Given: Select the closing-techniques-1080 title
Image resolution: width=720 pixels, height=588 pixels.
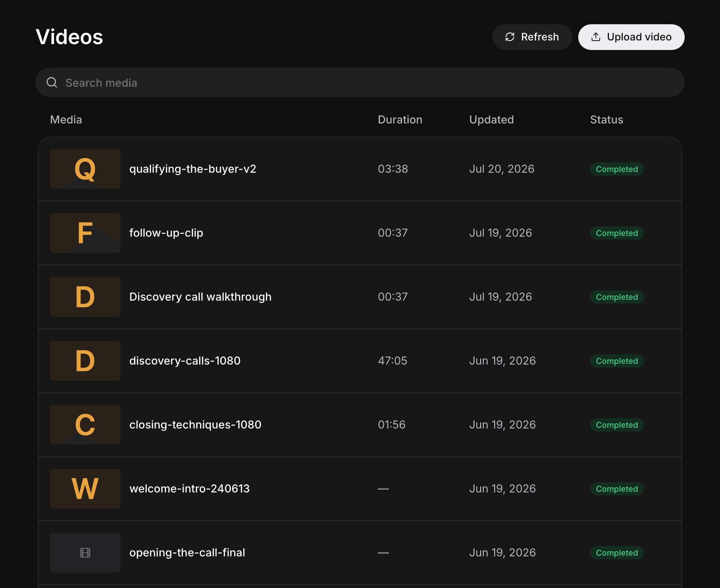Looking at the screenshot, I should pyautogui.click(x=195, y=425).
